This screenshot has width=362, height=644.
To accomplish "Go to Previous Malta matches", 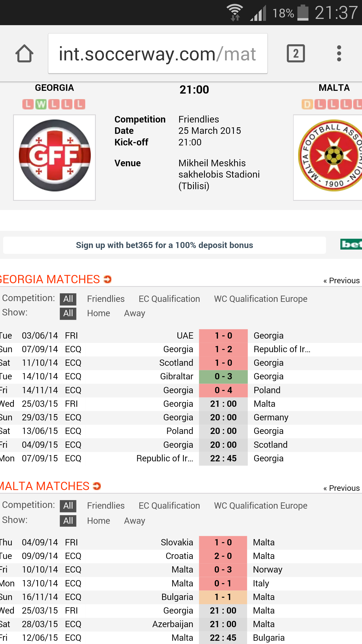I will 341,488.
